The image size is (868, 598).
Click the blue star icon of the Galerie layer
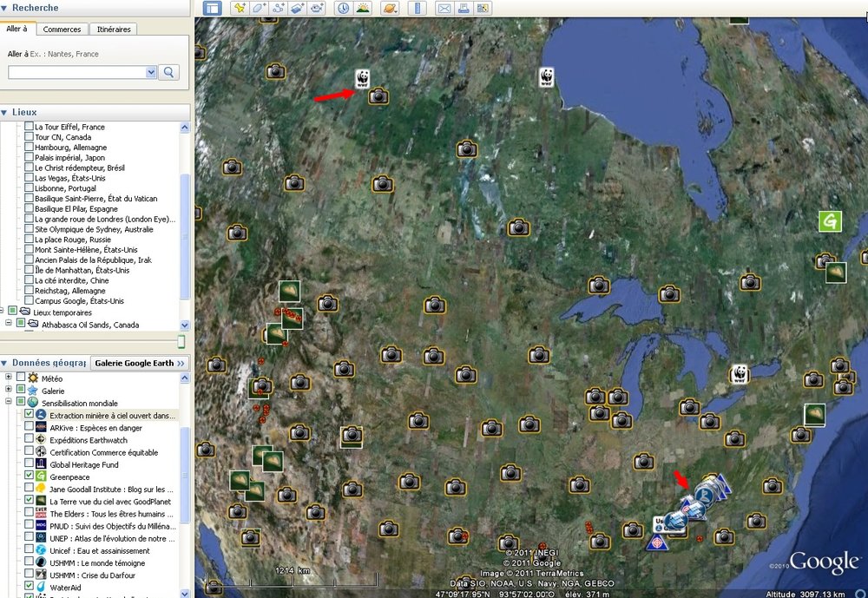click(33, 391)
